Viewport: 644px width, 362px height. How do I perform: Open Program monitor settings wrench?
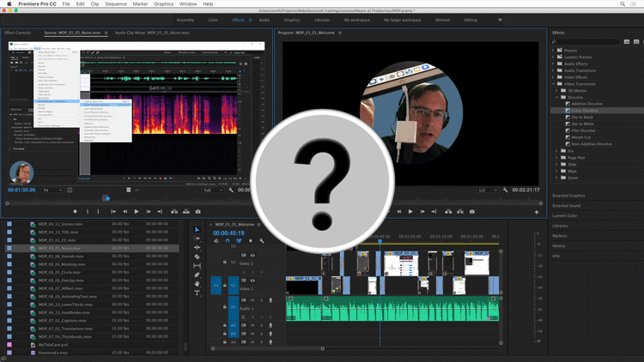coord(505,190)
